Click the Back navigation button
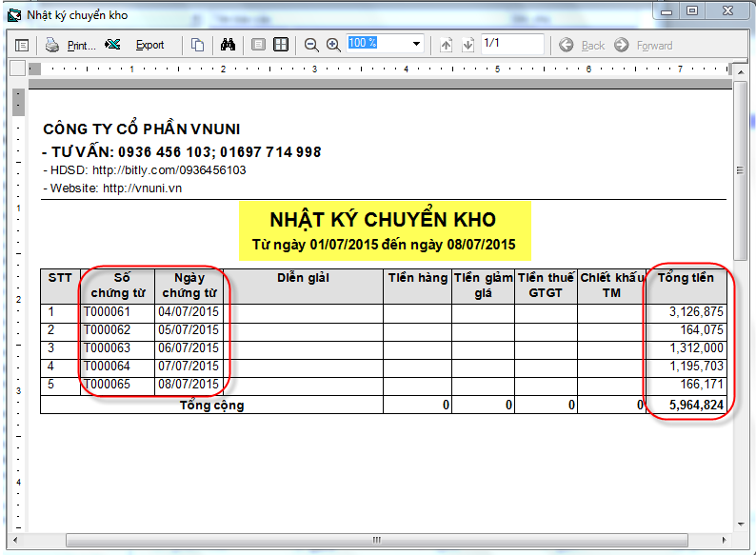Viewport: 756px width, 555px height. pos(582,45)
